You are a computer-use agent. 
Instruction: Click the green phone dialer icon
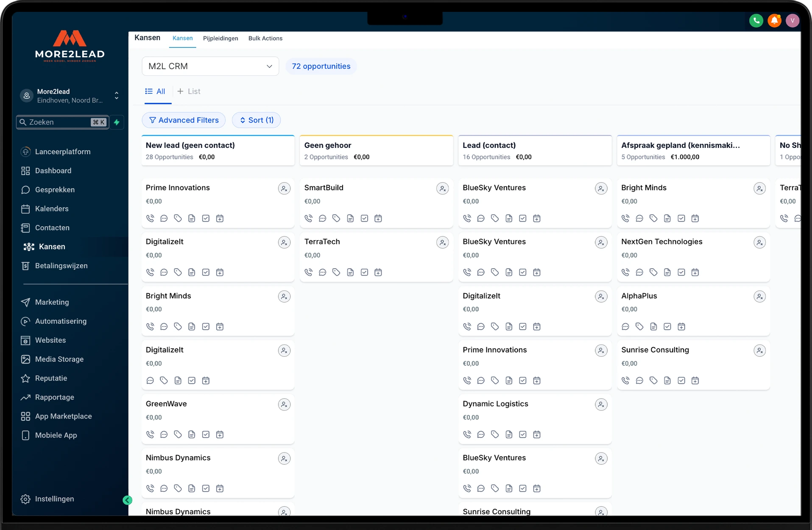coord(756,21)
